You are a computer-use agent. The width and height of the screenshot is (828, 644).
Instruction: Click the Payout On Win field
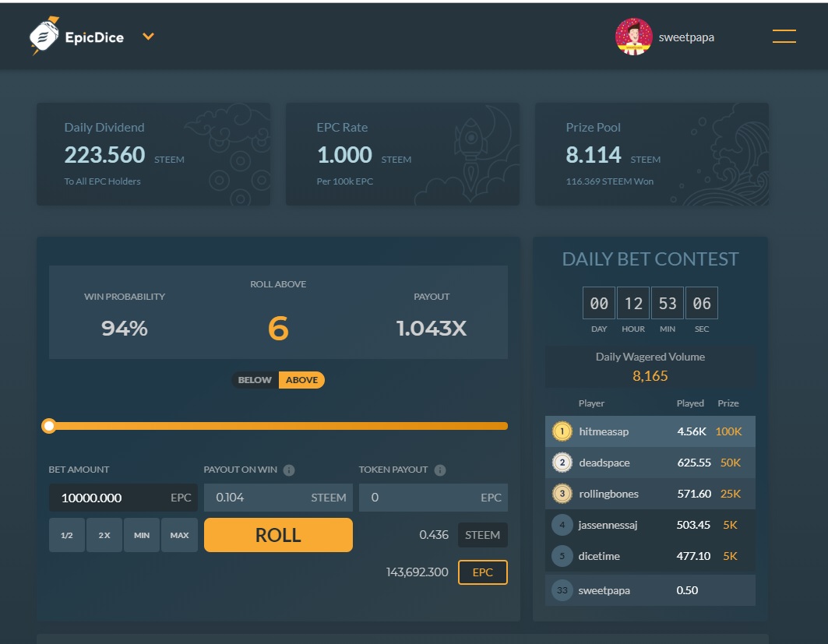[278, 498]
